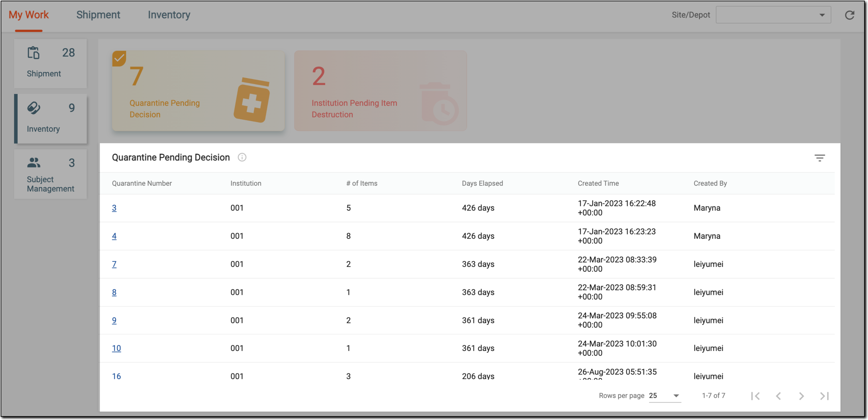Select the Quarantine Pending Decision card label
868x420 pixels.
(x=165, y=109)
